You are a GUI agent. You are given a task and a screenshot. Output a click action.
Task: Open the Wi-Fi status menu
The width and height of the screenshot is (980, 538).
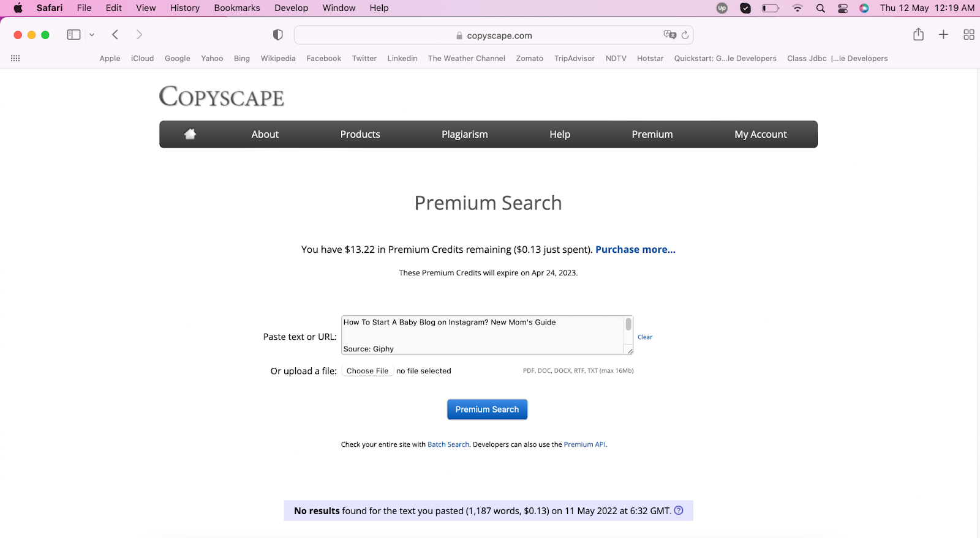click(x=797, y=8)
